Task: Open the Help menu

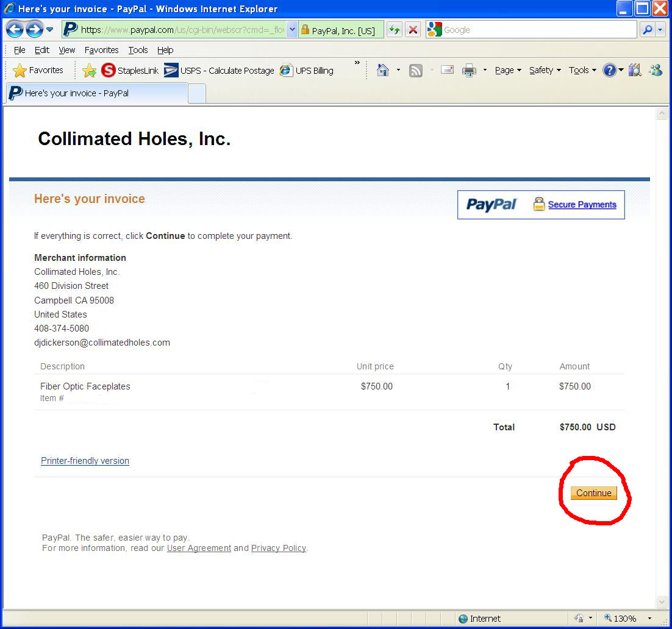Action: (165, 50)
